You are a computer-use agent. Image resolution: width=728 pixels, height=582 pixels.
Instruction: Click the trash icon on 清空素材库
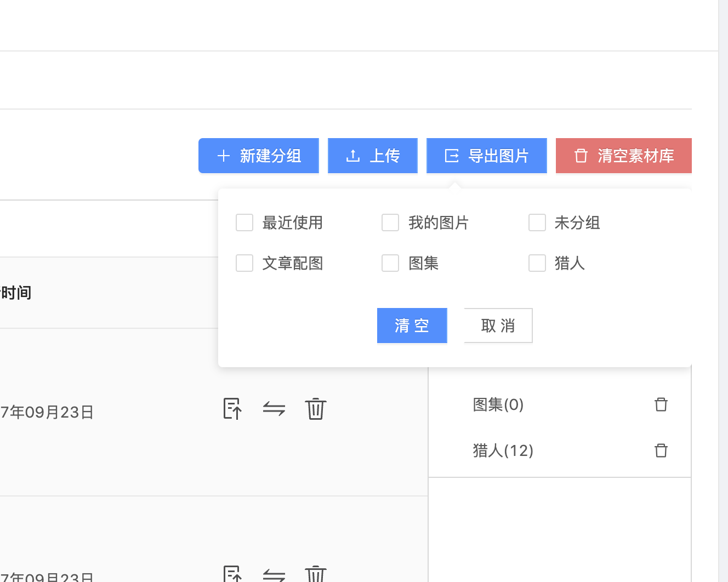click(581, 156)
